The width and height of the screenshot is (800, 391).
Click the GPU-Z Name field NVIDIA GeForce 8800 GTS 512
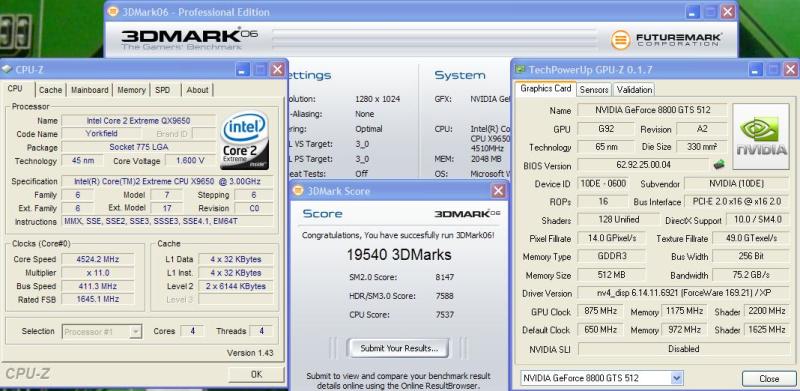653,110
